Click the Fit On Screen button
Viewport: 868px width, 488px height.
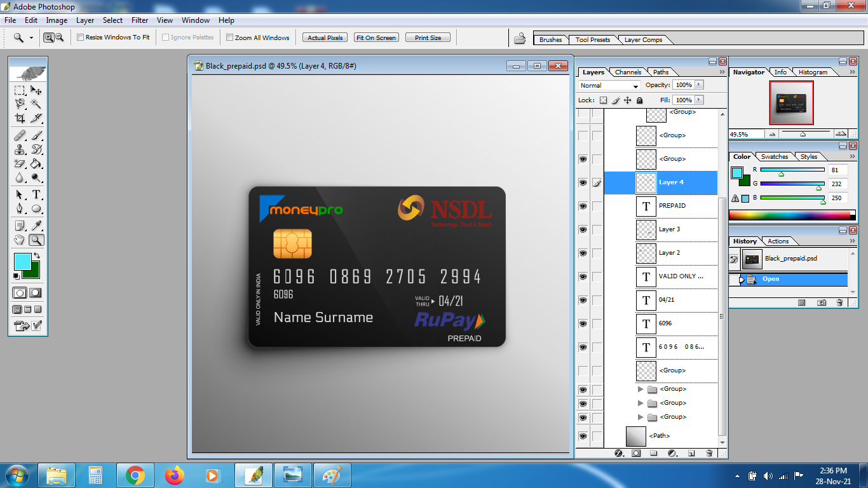point(377,38)
